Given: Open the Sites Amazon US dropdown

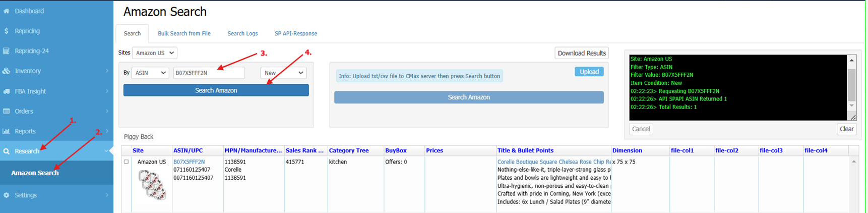Looking at the screenshot, I should coord(155,53).
